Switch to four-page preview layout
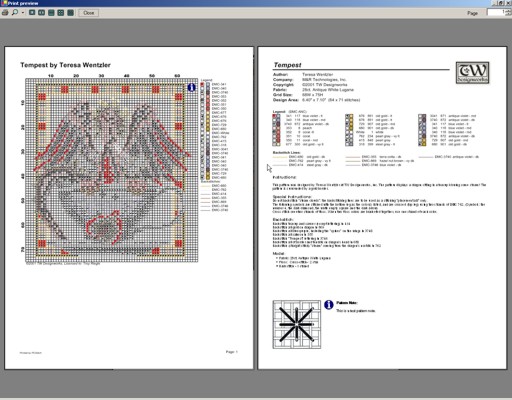The image size is (512, 400). coord(61,13)
